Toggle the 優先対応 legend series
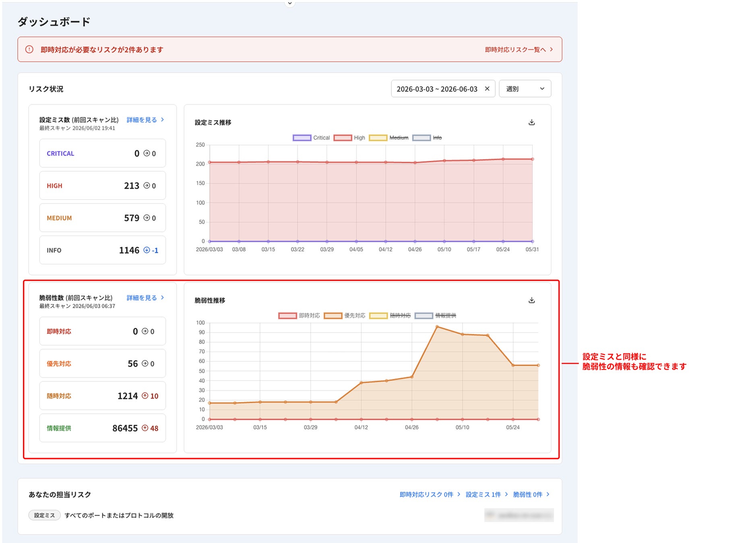The image size is (756, 543). 345,315
